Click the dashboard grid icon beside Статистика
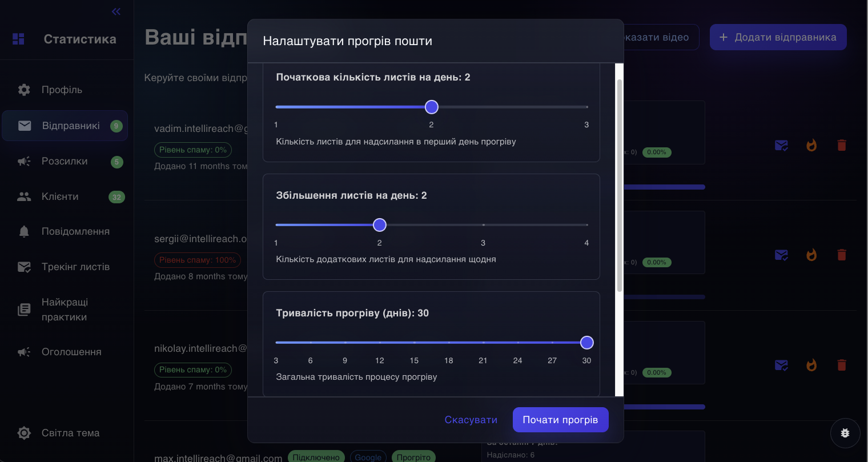 (18, 38)
